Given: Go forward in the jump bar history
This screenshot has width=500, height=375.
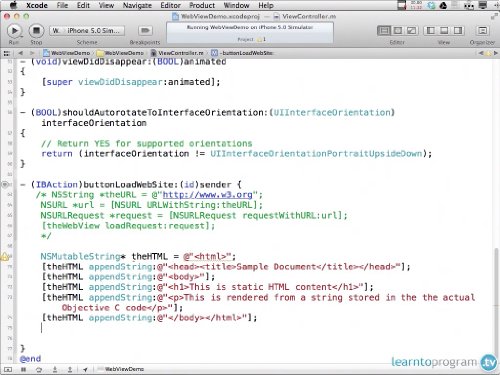Looking at the screenshot, I should (32, 53).
